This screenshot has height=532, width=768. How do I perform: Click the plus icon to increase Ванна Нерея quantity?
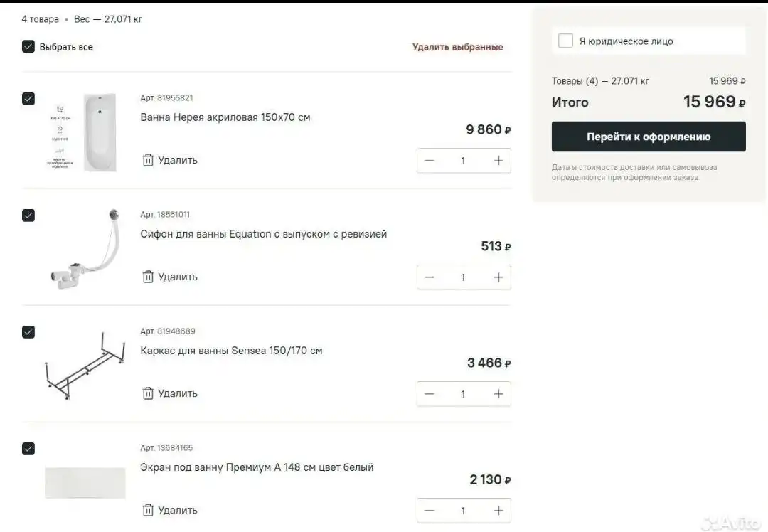[x=498, y=160]
